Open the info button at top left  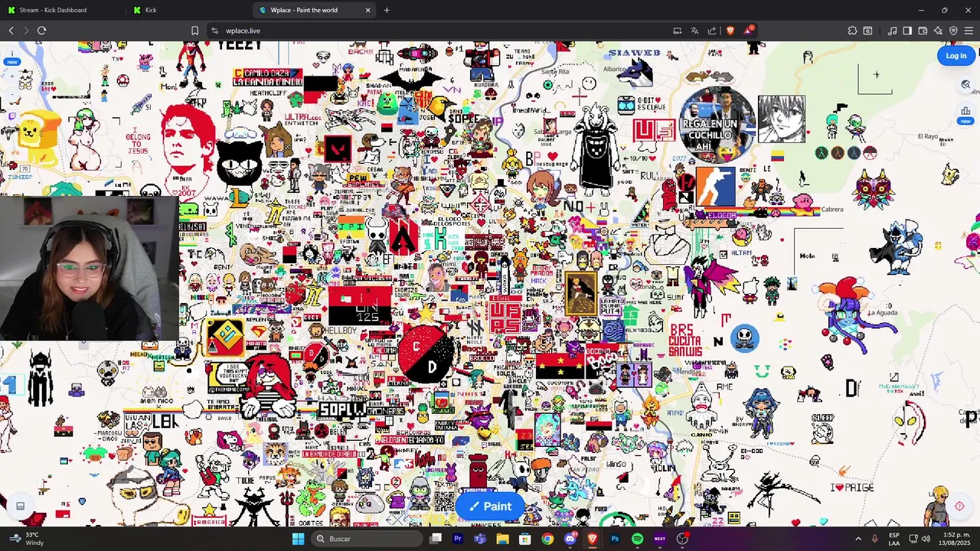[11, 55]
